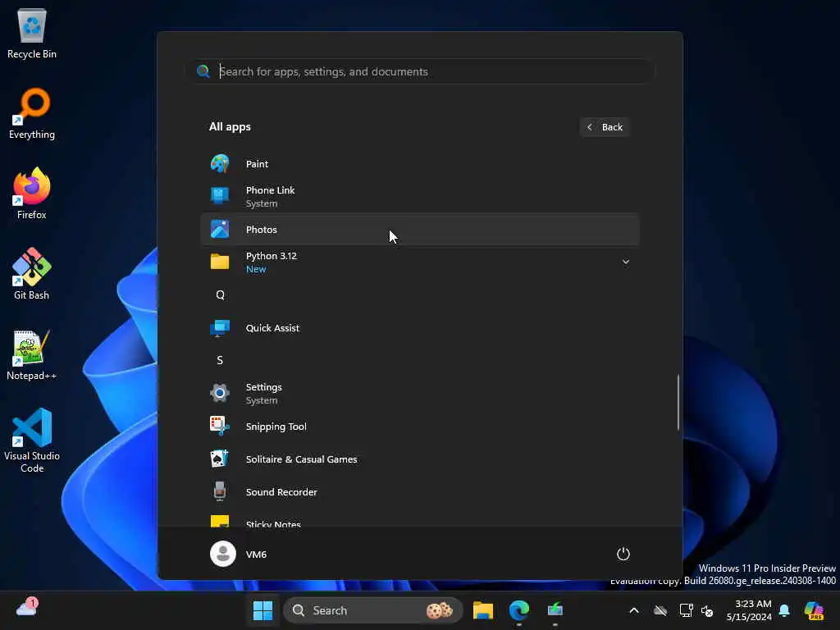This screenshot has height=630, width=840.
Task: Open File Explorer from the taskbar
Action: click(x=482, y=610)
